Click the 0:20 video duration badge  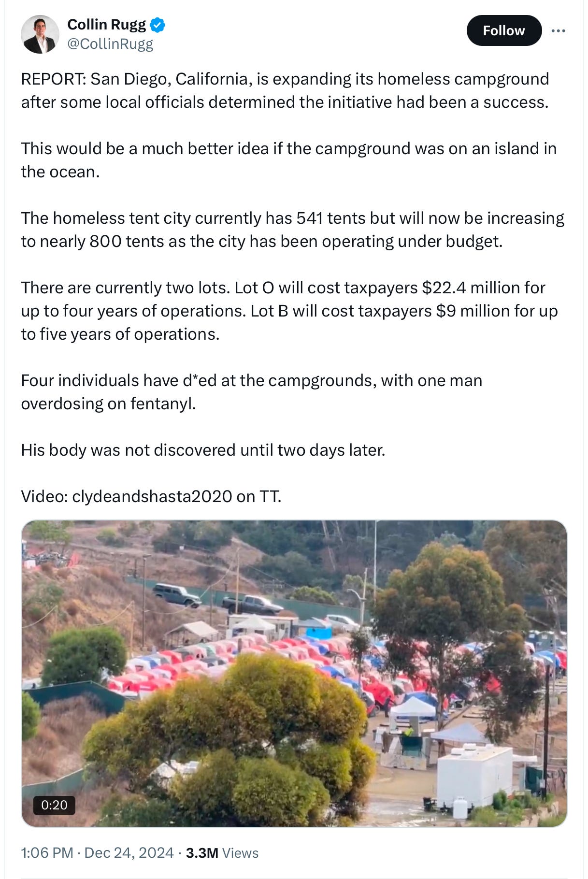coord(54,805)
